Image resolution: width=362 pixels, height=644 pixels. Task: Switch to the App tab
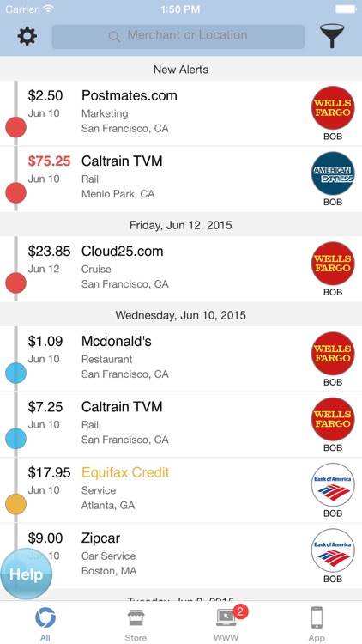317,624
